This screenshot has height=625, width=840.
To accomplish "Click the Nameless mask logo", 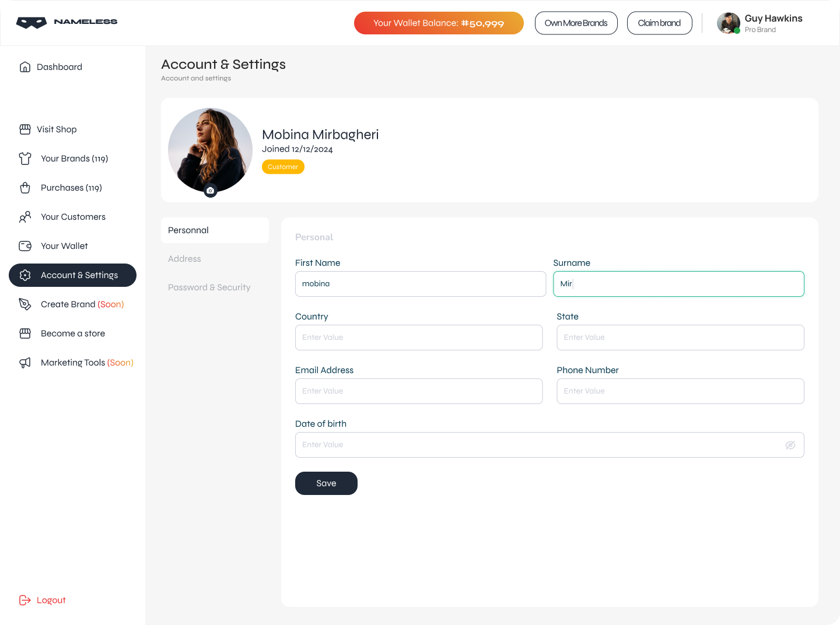I will (x=32, y=23).
